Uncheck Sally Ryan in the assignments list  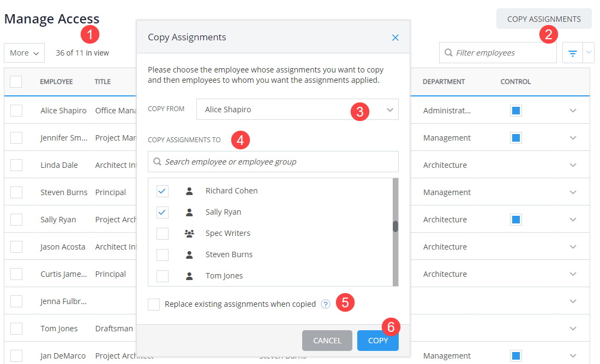coord(162,212)
